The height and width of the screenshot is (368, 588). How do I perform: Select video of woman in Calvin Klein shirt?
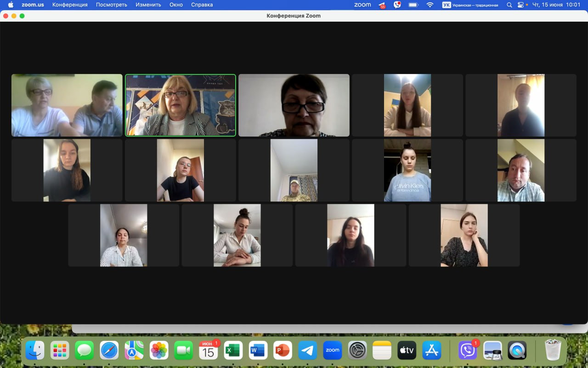(407, 170)
